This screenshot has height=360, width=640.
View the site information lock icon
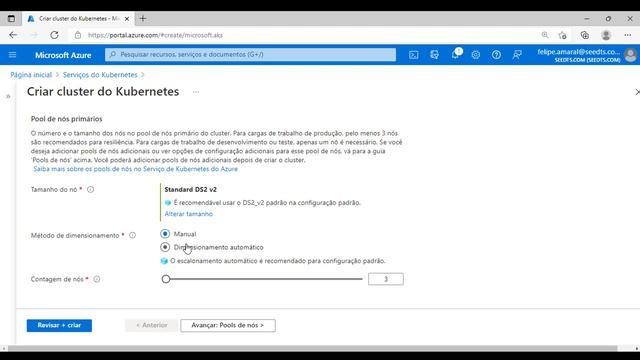[x=78, y=35]
